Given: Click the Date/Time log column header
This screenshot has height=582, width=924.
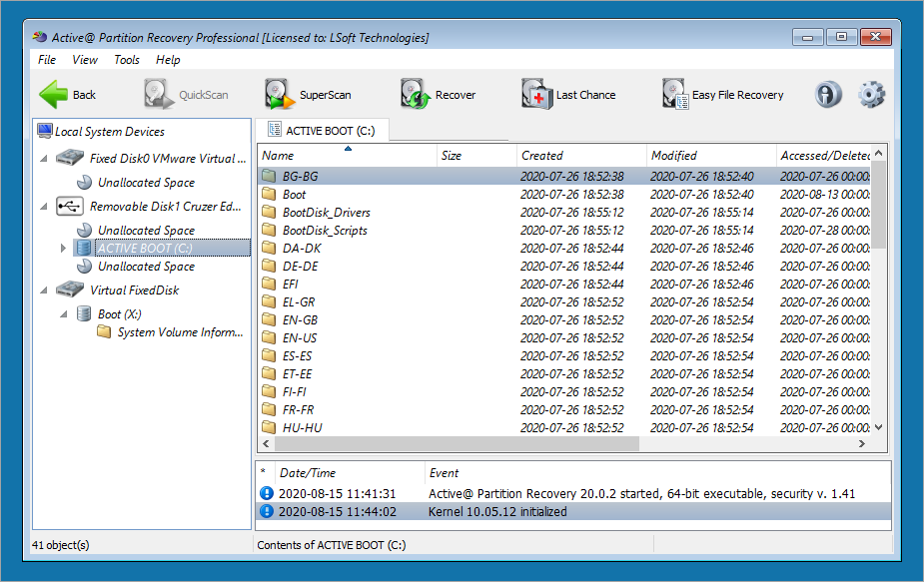Looking at the screenshot, I should coord(350,472).
